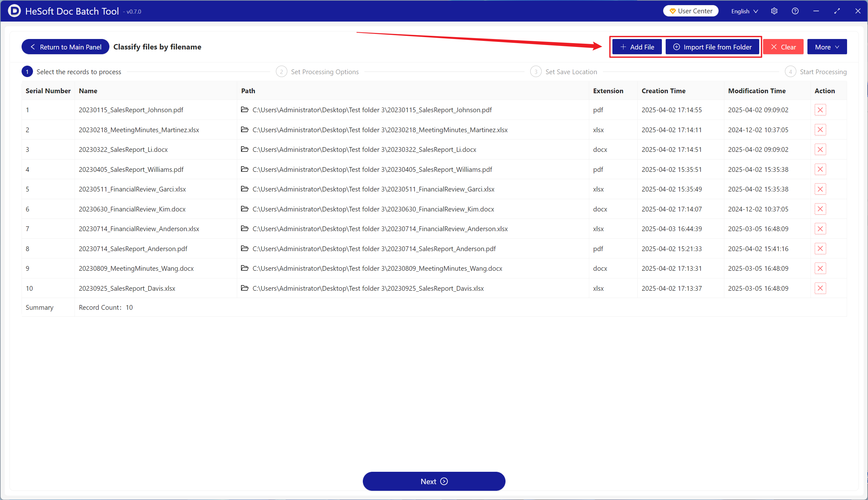Jump to Start Processing step

click(x=816, y=72)
